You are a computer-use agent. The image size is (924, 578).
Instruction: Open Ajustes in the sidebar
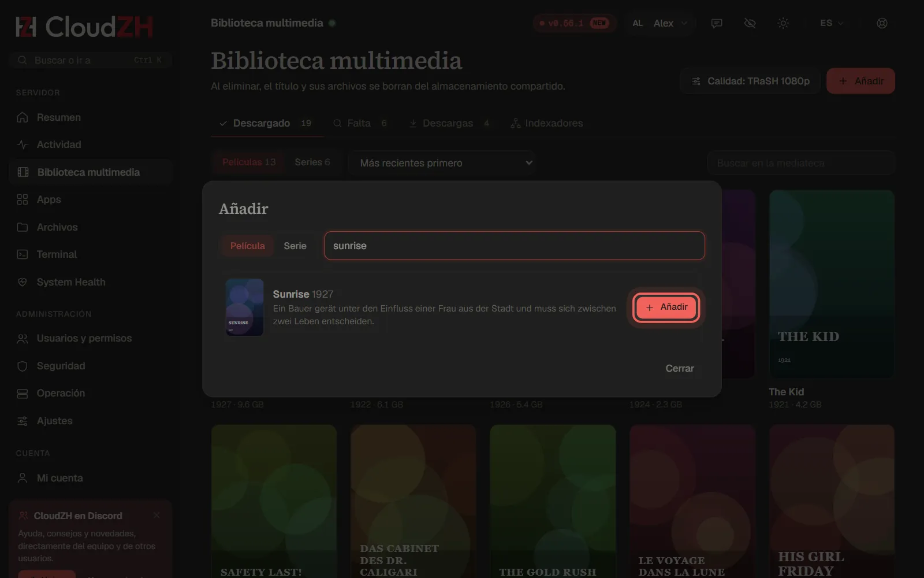(91, 421)
